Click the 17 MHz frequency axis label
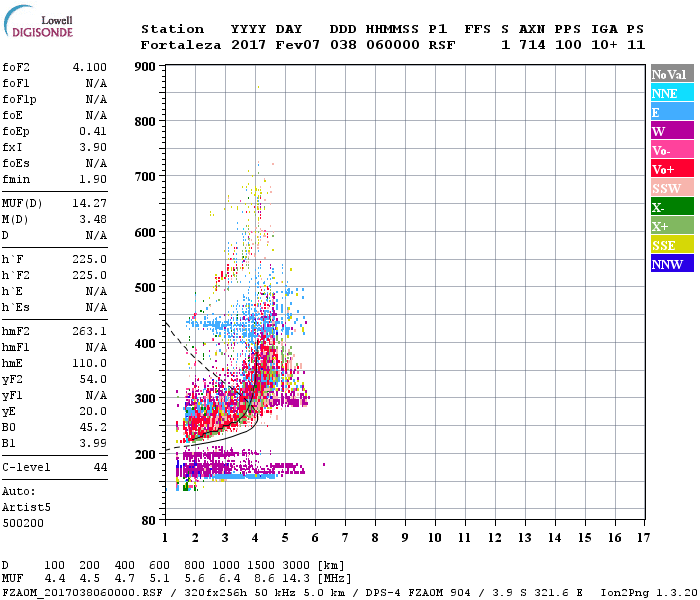The height and width of the screenshot is (600, 700). (x=643, y=538)
